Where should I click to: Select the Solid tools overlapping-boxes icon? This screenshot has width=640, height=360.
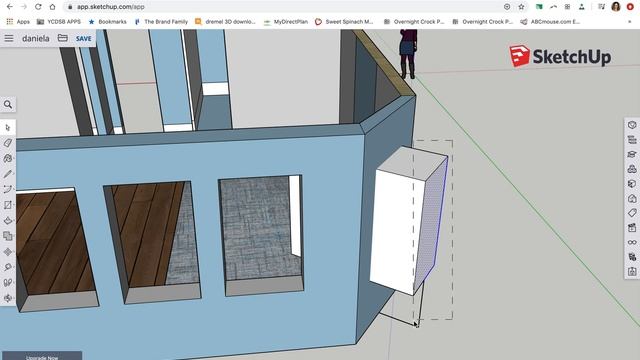[8, 236]
